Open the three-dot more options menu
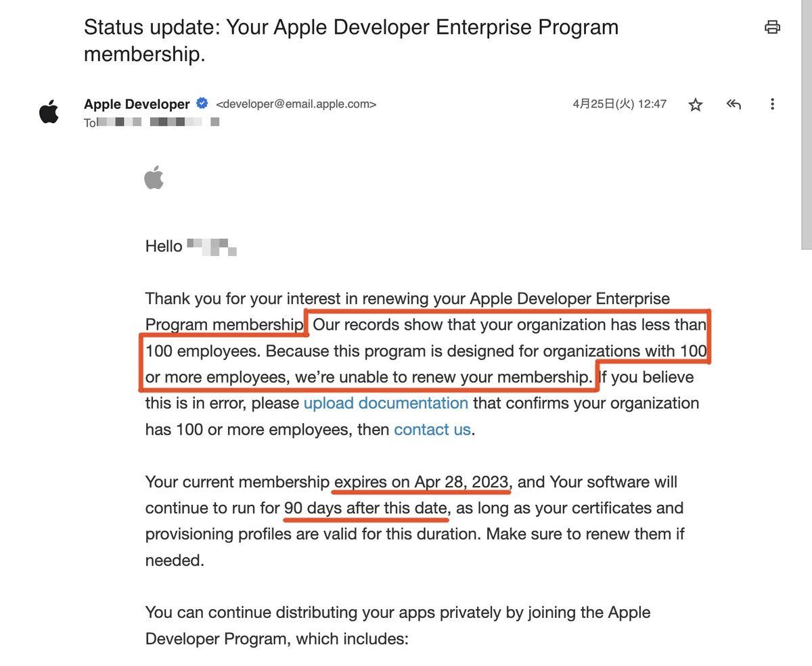This screenshot has height=666, width=812. [x=773, y=104]
